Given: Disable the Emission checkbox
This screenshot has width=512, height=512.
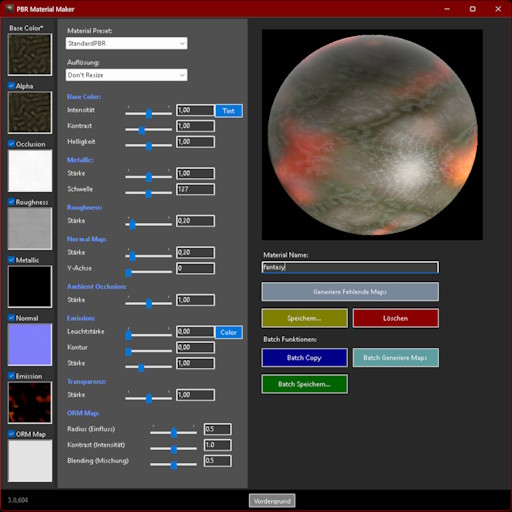Looking at the screenshot, I should 11,376.
